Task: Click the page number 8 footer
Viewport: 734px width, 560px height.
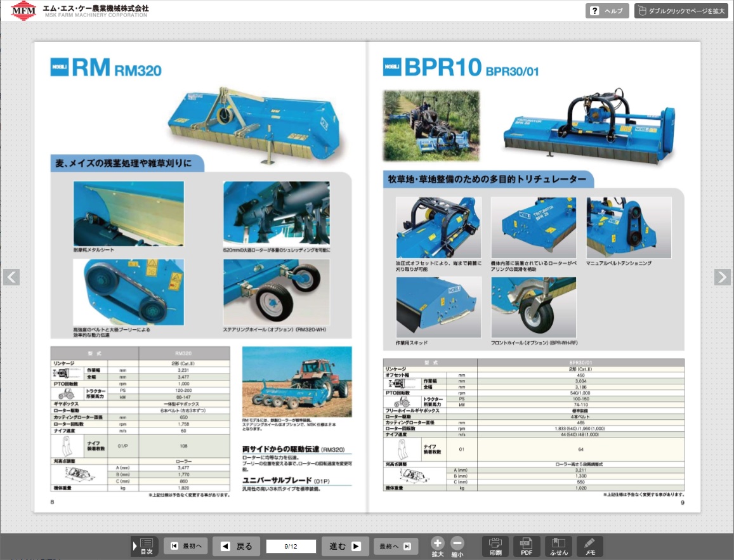Action: click(53, 502)
